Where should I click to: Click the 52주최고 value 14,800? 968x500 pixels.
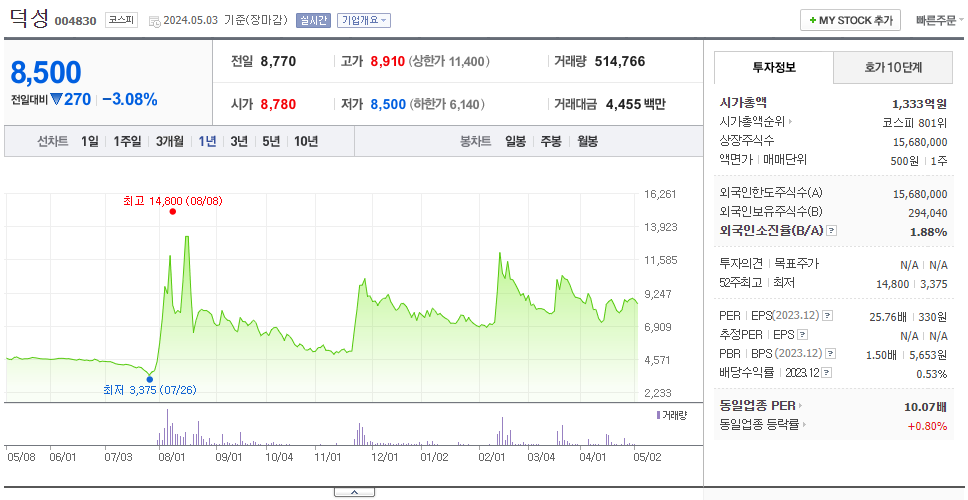[x=893, y=284]
